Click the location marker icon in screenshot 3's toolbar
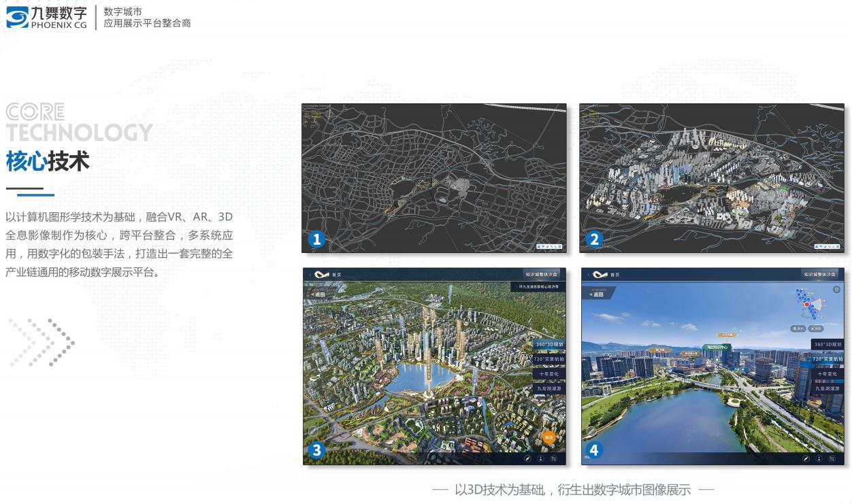Viewport: 852px width, 504px height. 540,458
